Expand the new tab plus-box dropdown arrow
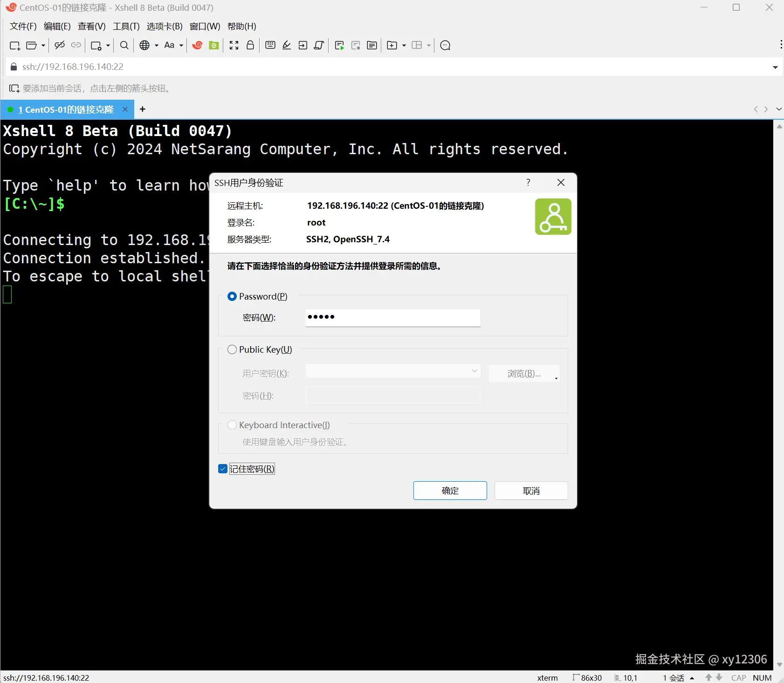 click(404, 45)
